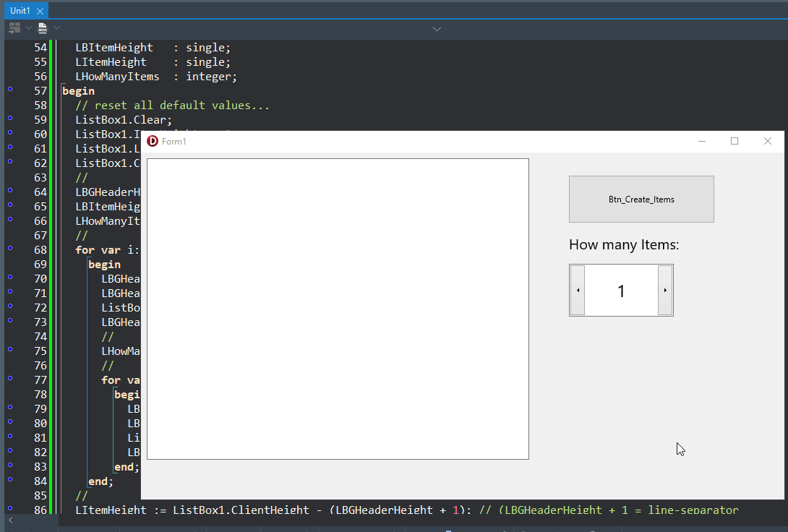Click the left arrow of the Items spinner
Image resolution: width=788 pixels, height=532 pixels.
click(x=577, y=290)
